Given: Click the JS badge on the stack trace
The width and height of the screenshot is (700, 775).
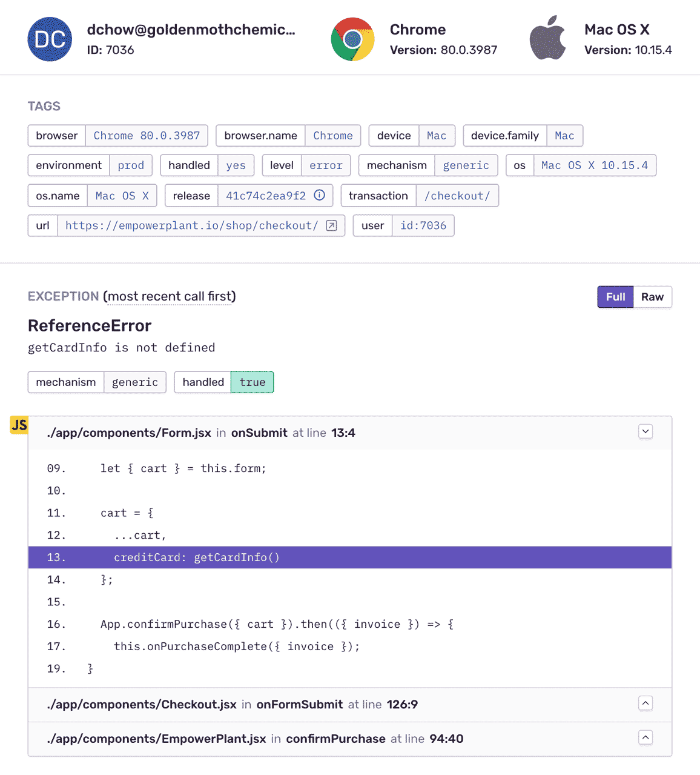Looking at the screenshot, I should point(18,425).
